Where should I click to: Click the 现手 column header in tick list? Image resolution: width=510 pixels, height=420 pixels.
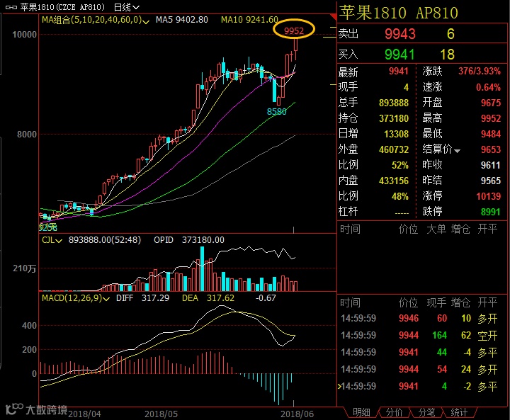(x=436, y=303)
